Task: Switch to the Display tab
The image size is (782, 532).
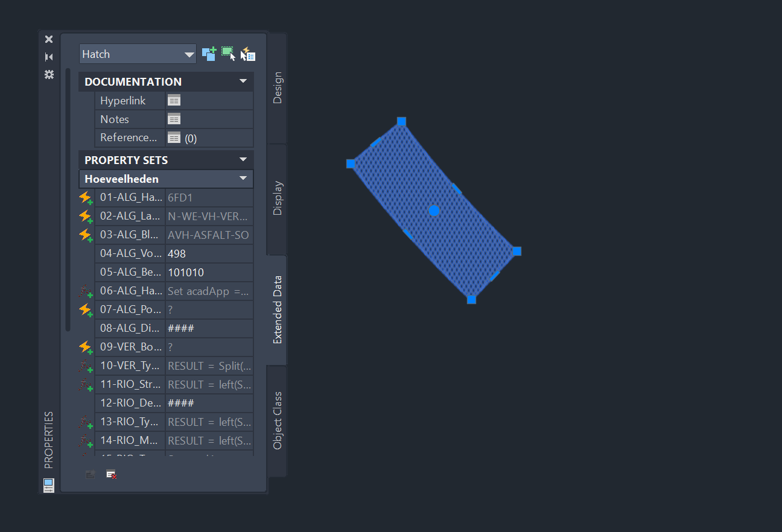Action: (x=278, y=198)
